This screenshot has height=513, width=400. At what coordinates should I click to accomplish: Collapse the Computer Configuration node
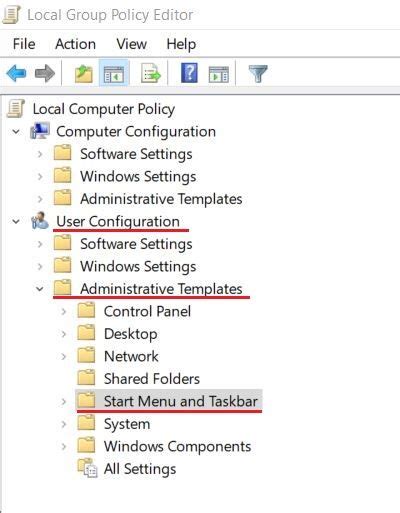click(16, 131)
